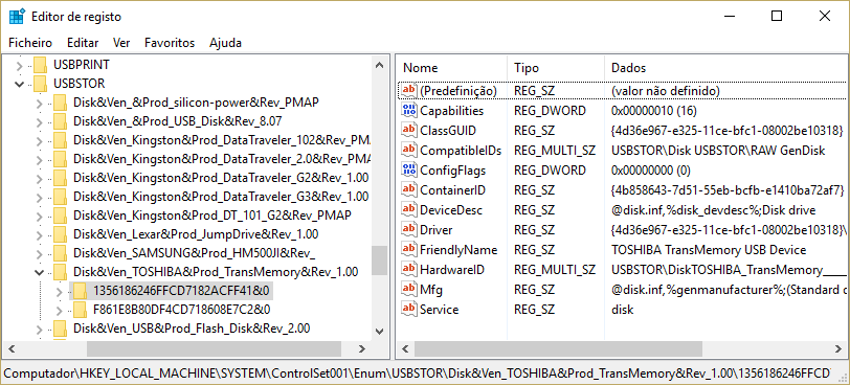Click the string icon of (Predefinição) value

click(409, 91)
